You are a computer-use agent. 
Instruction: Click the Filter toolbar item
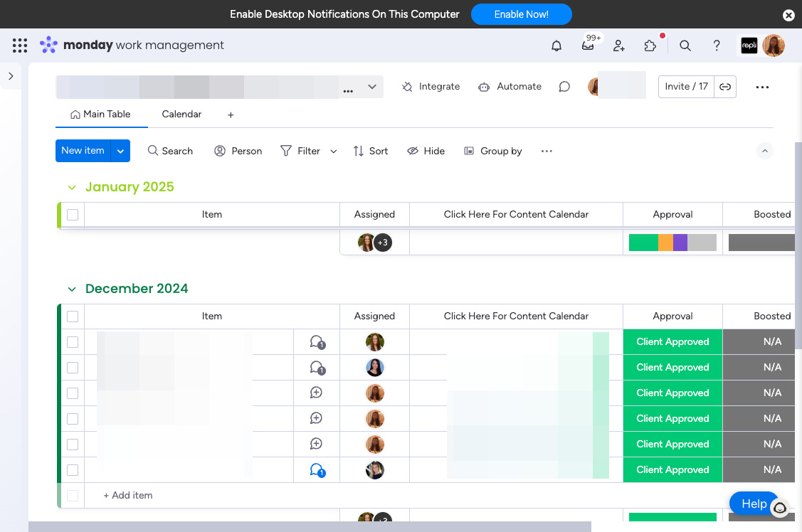pos(300,151)
